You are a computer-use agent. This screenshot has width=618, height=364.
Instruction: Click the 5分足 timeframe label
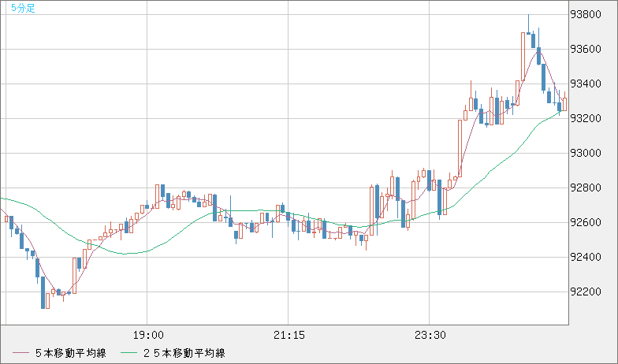(x=23, y=8)
